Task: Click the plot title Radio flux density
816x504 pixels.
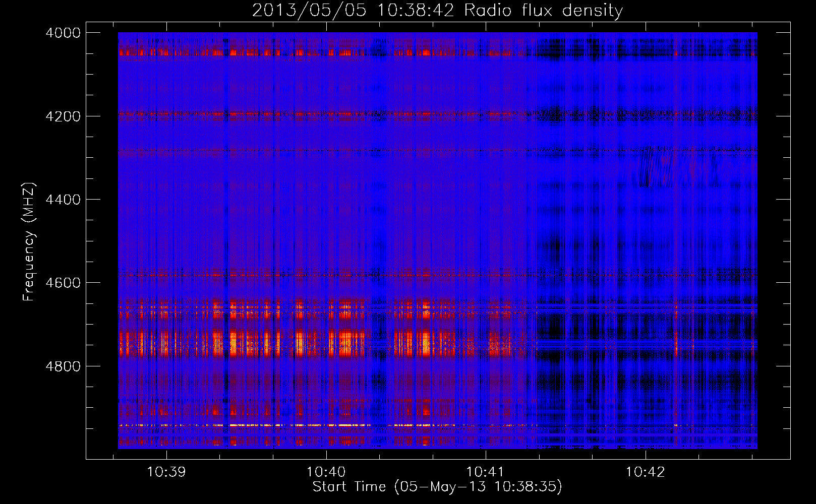Action: 543,11
